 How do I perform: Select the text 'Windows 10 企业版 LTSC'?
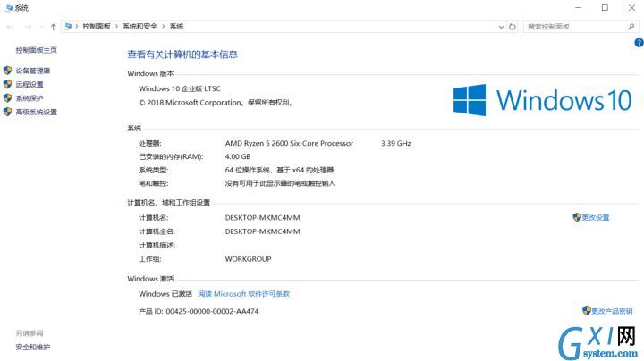point(180,88)
